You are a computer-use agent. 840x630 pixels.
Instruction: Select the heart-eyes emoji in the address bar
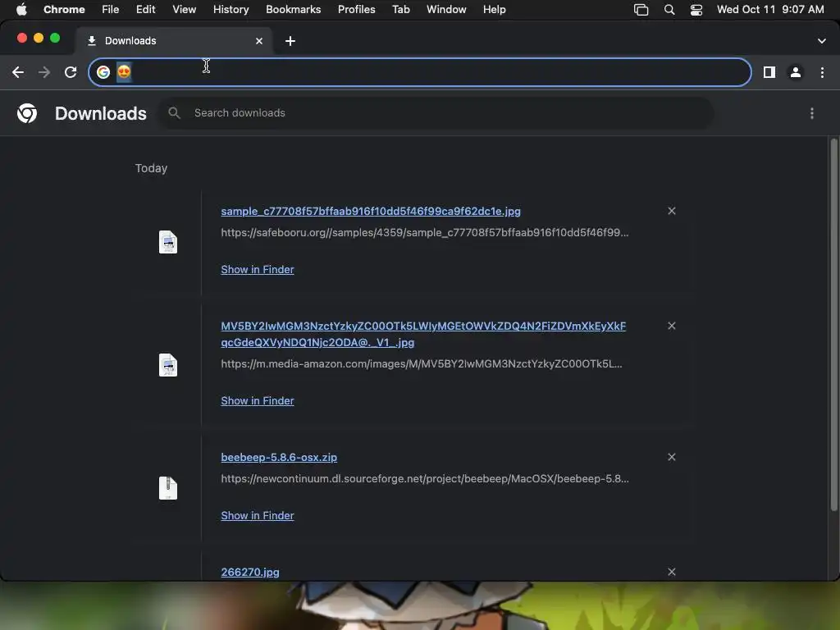point(124,72)
